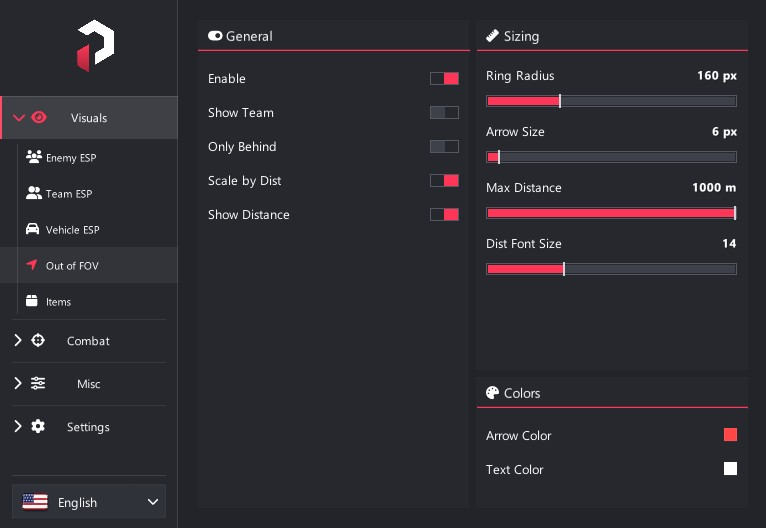Open the English language dropdown
Viewport: 766px width, 528px height.
(89, 502)
